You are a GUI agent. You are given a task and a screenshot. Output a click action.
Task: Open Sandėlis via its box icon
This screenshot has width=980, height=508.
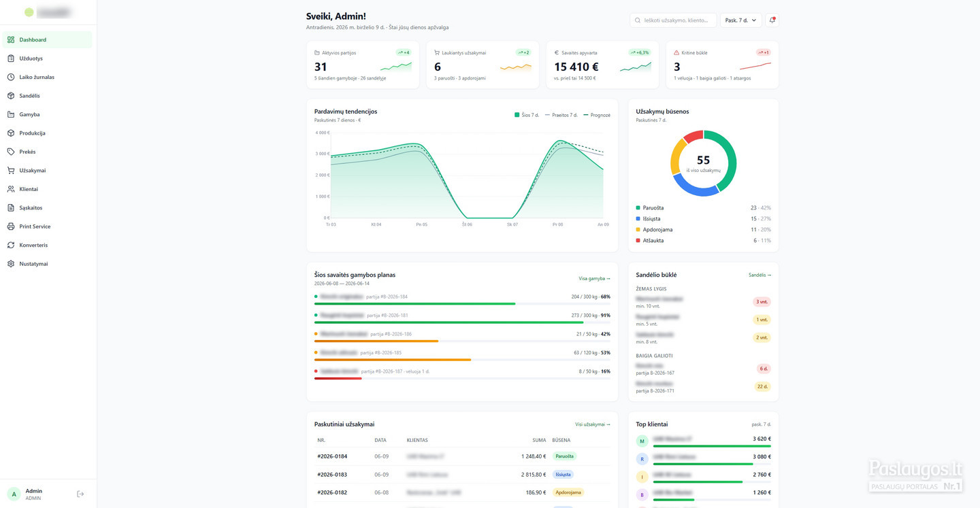point(11,96)
